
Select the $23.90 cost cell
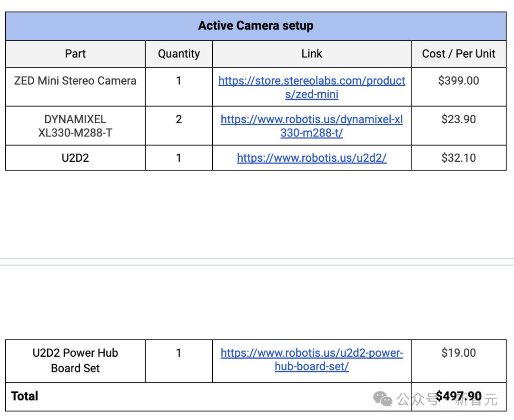[x=459, y=126]
